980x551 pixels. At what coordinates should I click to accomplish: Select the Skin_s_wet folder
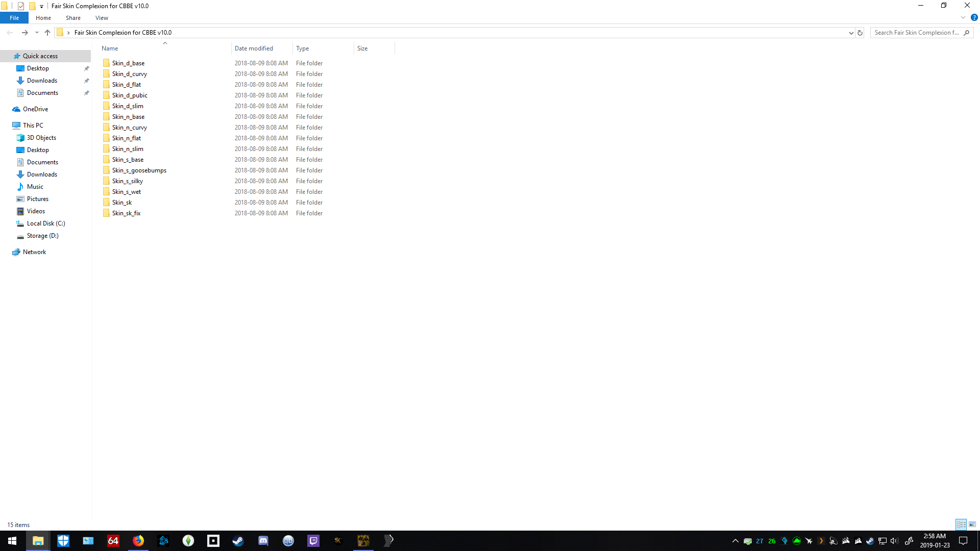126,192
